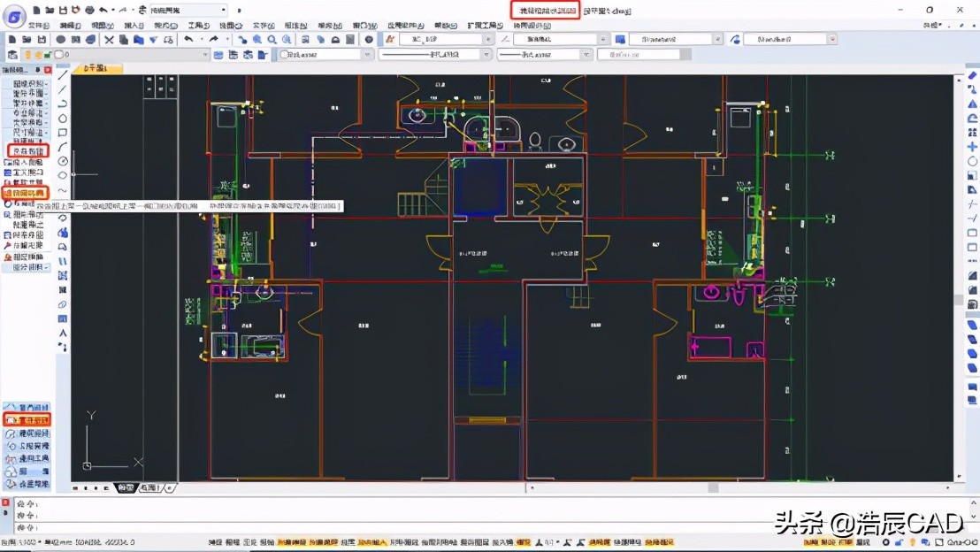The height and width of the screenshot is (552, 980).
Task: Open the linetype dropdown
Action: click(x=486, y=55)
